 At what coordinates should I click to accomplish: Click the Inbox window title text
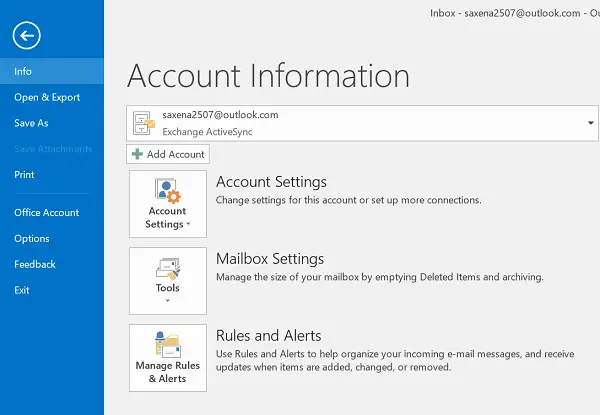(x=515, y=13)
